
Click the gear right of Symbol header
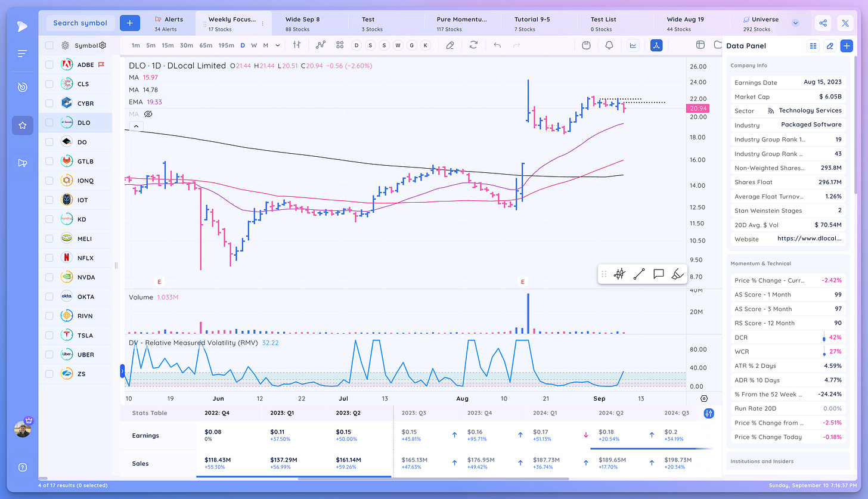click(x=103, y=45)
